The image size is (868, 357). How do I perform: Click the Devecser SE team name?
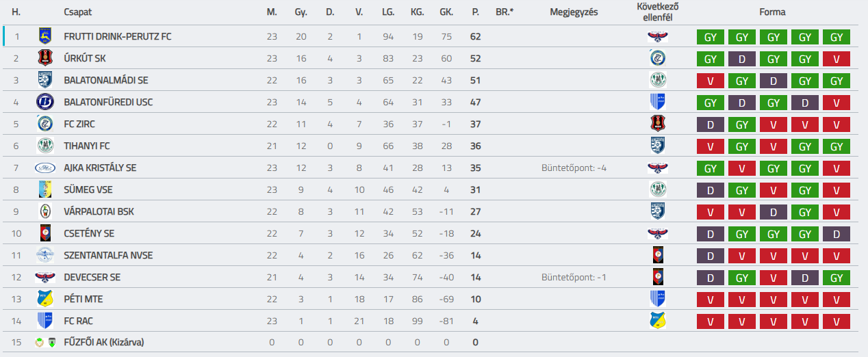coord(92,277)
